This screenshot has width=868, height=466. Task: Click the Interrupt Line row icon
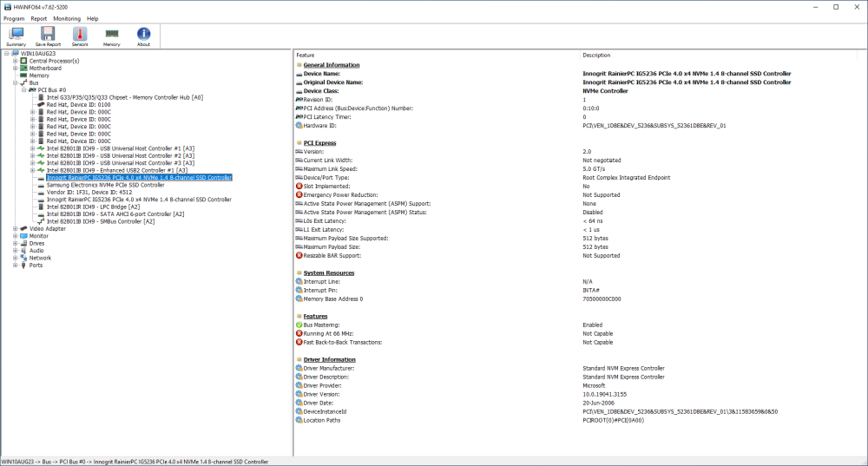[x=299, y=282]
